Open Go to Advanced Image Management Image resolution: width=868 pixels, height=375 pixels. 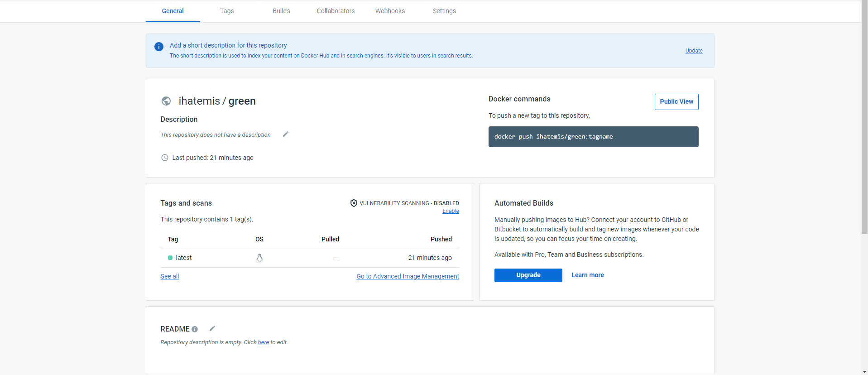point(408,276)
